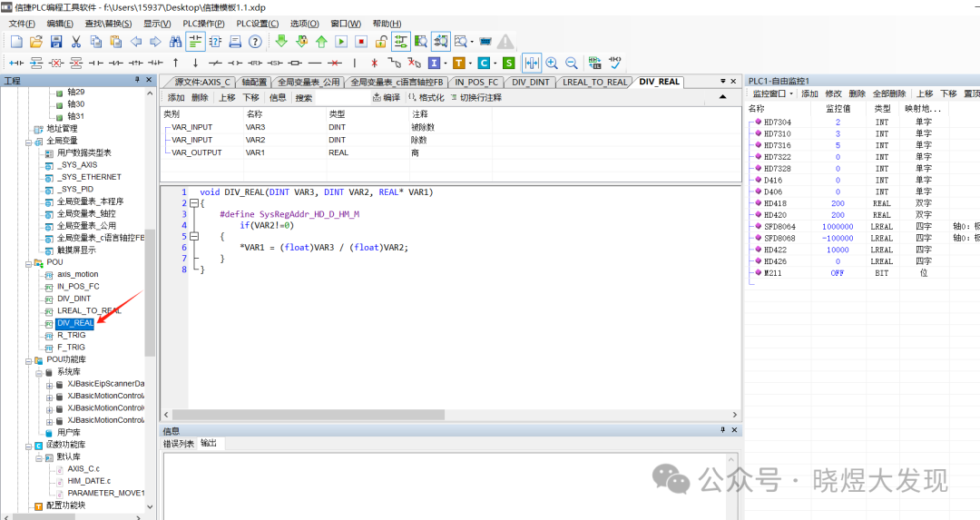Viewport: 980px width, 520px height.
Task: Save the project with floppy icon
Action: 56,42
